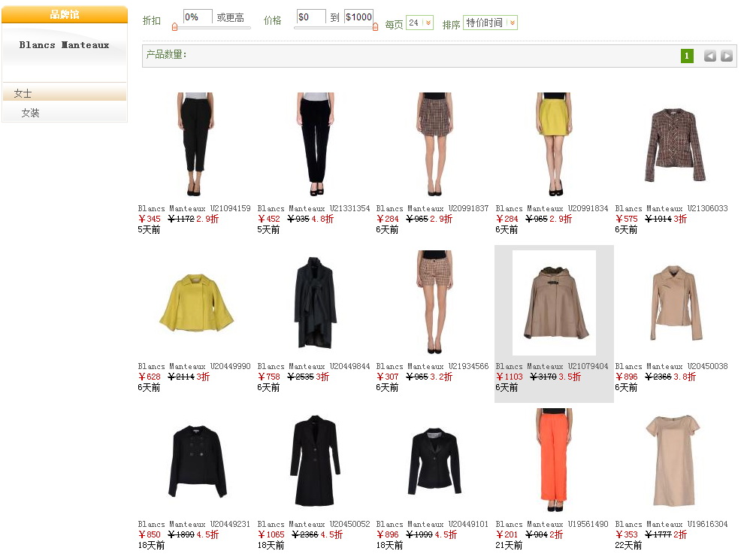Click price ￥575 of tweed jacket
This screenshot has height=560, width=744.
pyautogui.click(x=627, y=219)
